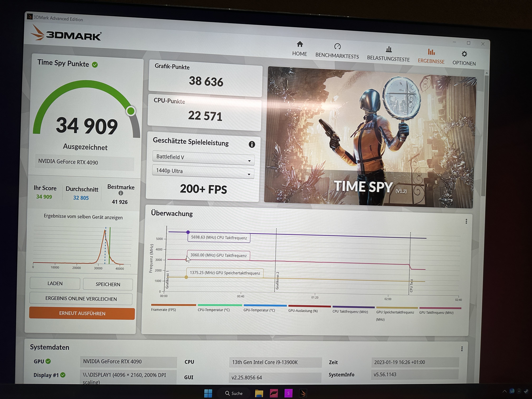Click the Durchschnitt value 32 805
Image resolution: width=532 pixels, height=399 pixels.
pyautogui.click(x=81, y=198)
